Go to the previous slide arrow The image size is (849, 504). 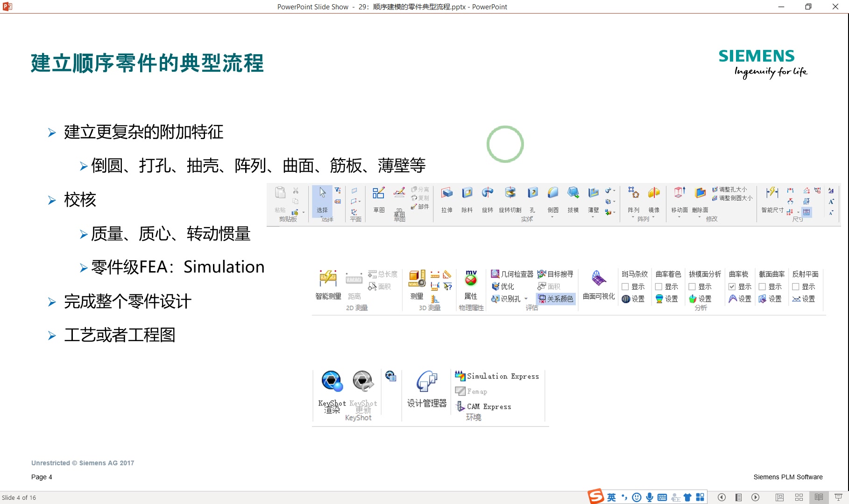[x=722, y=497]
